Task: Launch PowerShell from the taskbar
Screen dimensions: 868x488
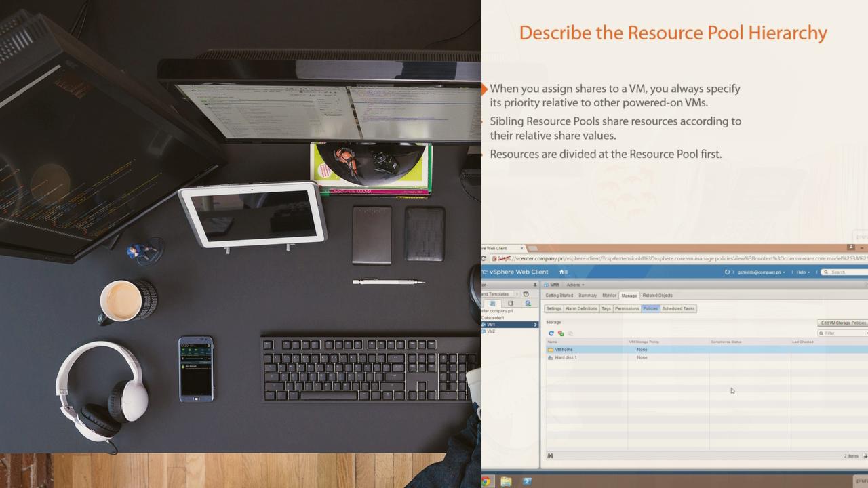Action: coord(527,481)
